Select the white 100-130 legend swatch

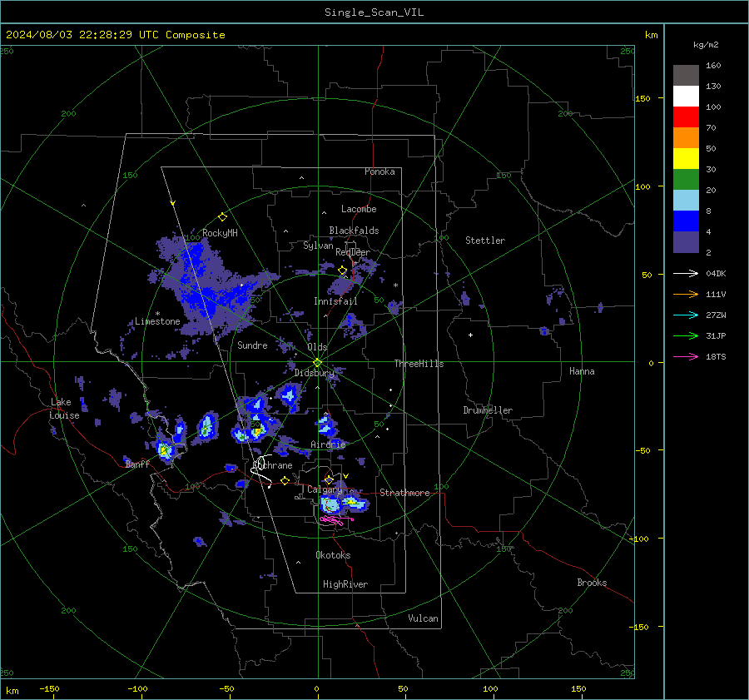pyautogui.click(x=686, y=96)
